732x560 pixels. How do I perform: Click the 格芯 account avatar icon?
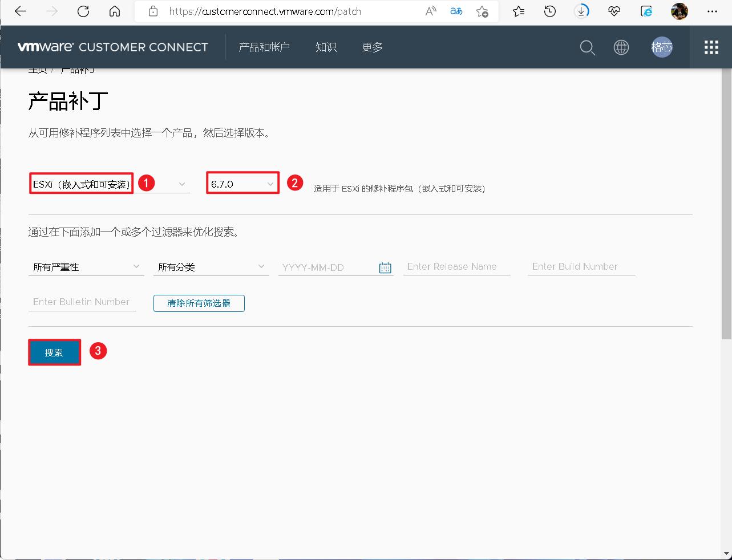[x=662, y=47]
